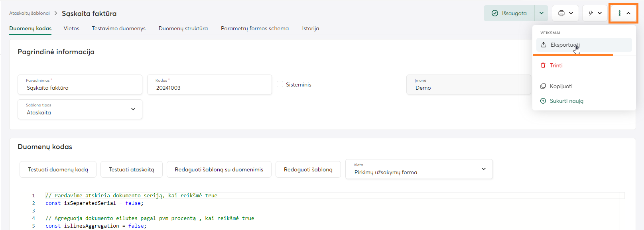The height and width of the screenshot is (230, 644).
Task: Click the Kodas field containing 20241003
Action: pos(209,88)
